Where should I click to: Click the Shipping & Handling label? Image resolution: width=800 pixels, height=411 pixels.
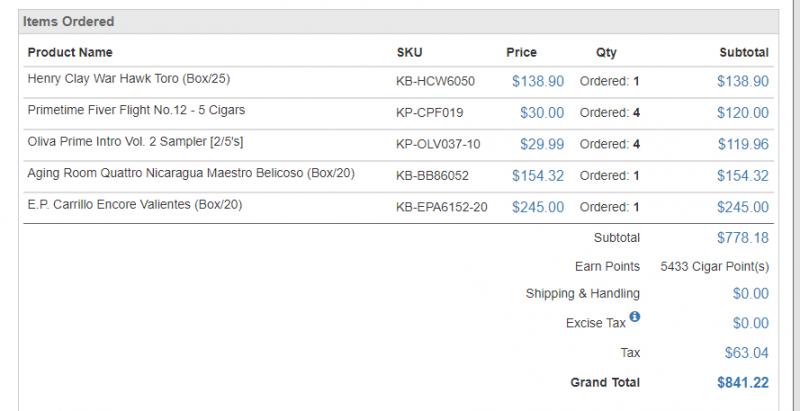[583, 294]
